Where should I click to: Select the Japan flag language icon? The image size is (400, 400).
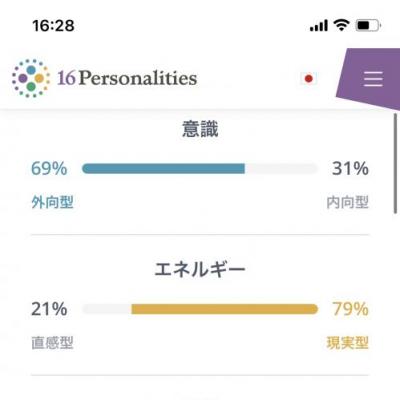(x=309, y=79)
